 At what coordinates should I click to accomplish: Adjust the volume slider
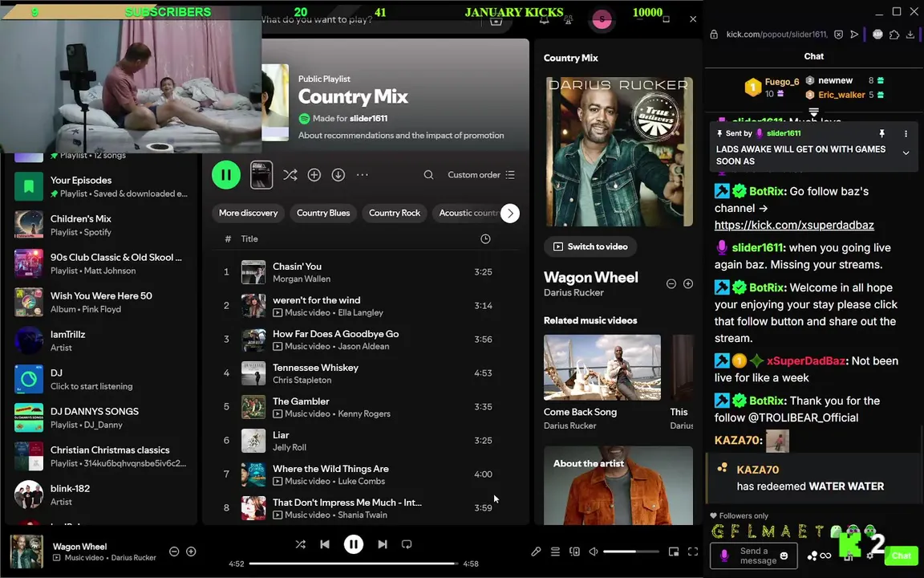tap(630, 552)
